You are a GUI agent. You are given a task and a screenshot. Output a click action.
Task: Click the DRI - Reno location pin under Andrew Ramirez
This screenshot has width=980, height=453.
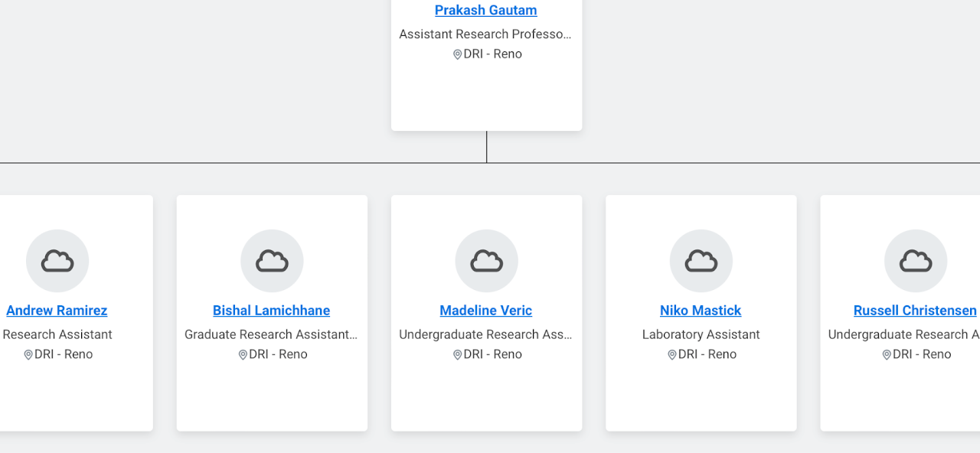coord(28,354)
